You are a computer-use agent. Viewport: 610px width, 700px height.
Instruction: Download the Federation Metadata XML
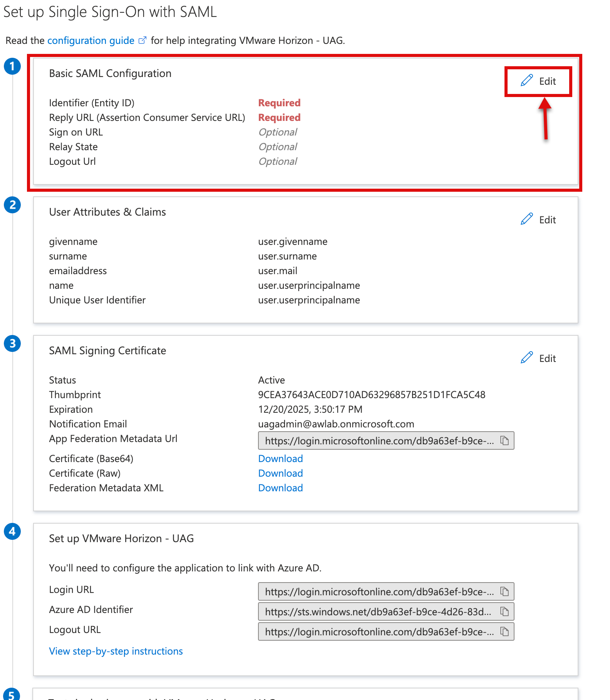280,488
